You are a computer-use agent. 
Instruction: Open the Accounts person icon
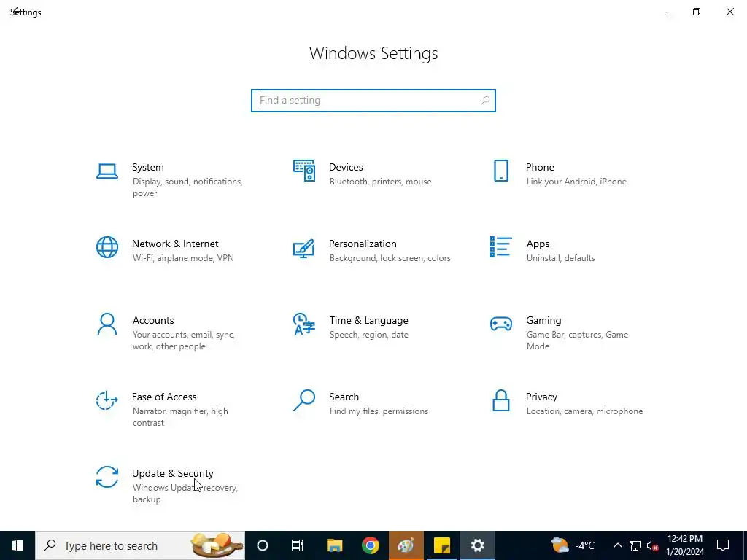click(x=107, y=324)
